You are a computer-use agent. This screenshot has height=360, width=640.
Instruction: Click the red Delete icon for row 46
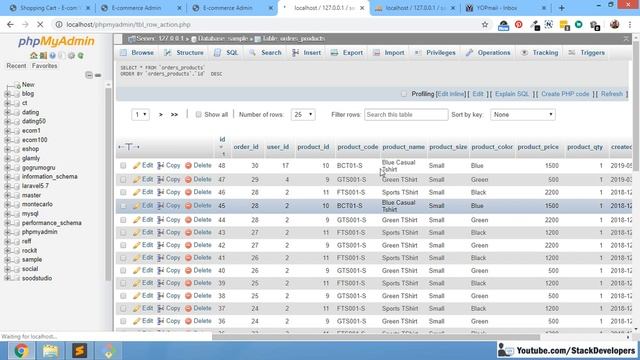(188, 192)
